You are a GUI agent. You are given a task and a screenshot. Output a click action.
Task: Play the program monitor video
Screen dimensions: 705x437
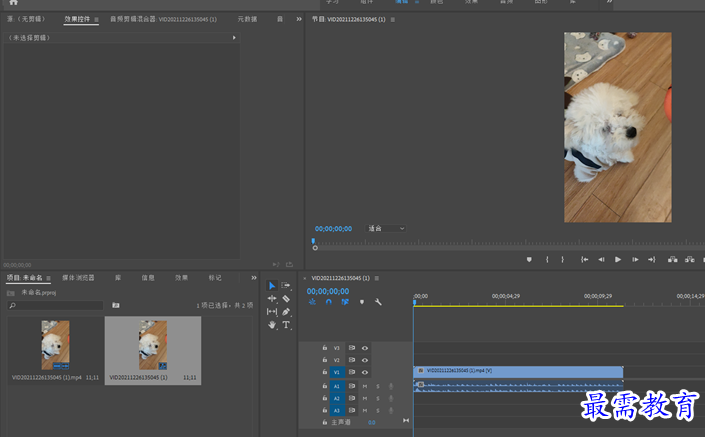pos(618,259)
